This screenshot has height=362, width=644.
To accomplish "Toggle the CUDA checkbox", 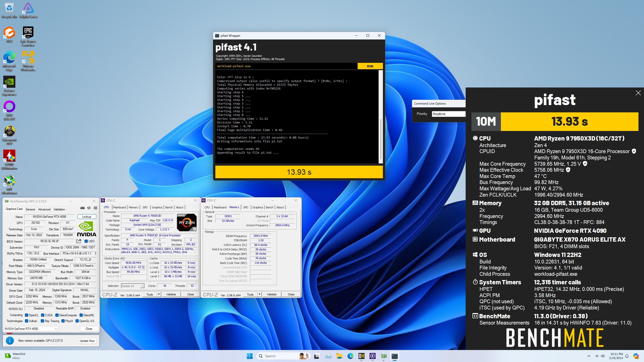I will click(43, 315).
